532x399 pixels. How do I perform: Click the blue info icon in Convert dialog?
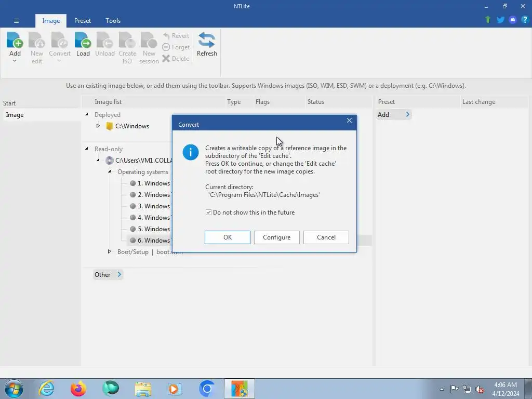[x=191, y=152]
